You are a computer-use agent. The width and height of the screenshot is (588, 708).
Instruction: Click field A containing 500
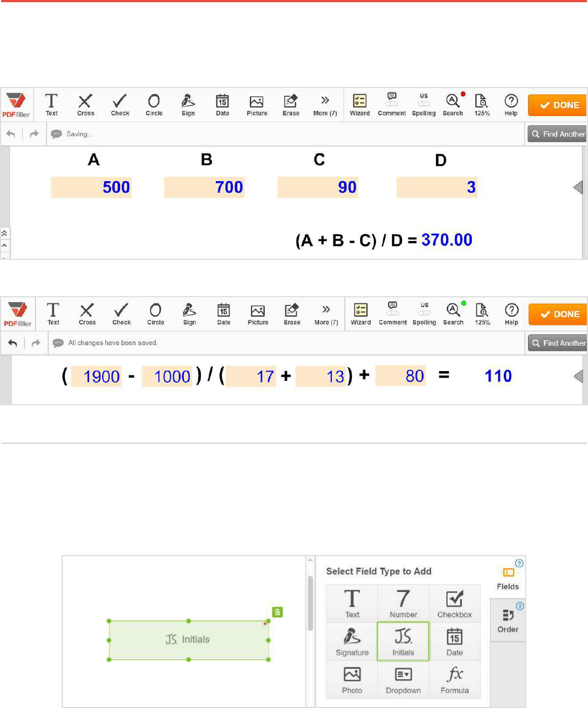pos(91,187)
